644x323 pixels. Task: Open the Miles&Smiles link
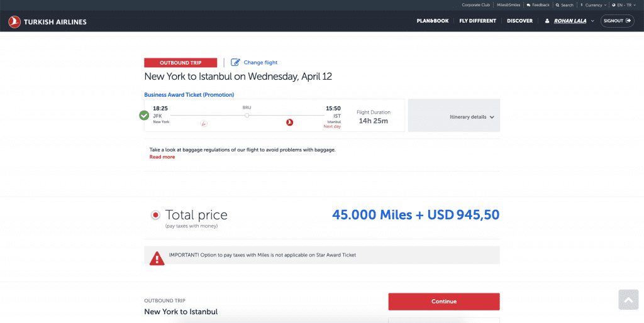click(x=508, y=5)
